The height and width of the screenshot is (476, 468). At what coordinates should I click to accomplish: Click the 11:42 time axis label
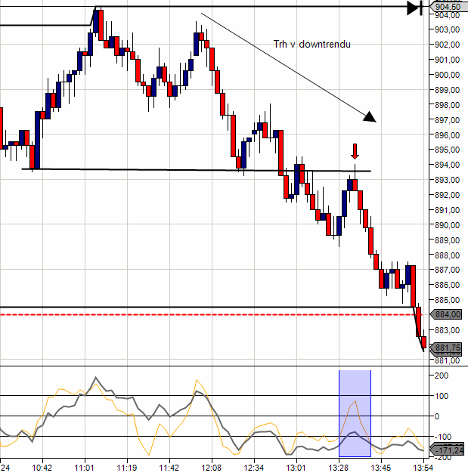(x=169, y=468)
